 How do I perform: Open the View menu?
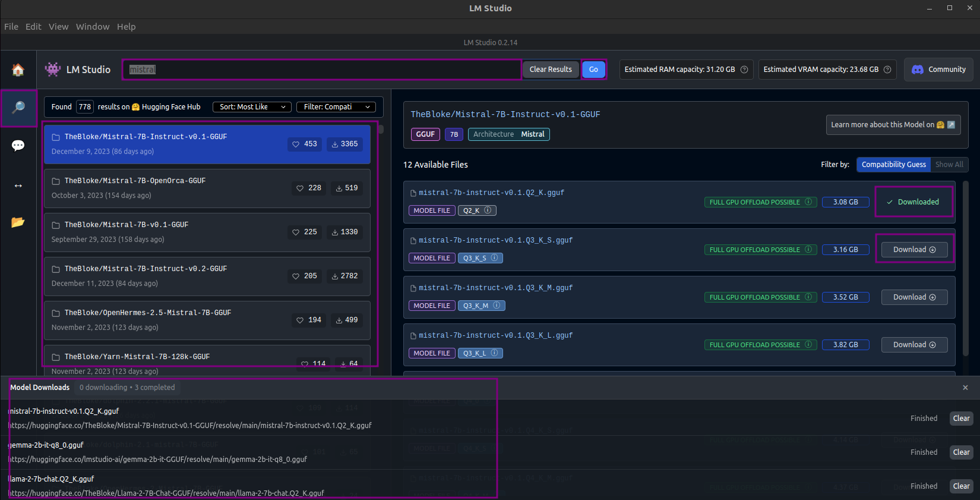tap(58, 27)
